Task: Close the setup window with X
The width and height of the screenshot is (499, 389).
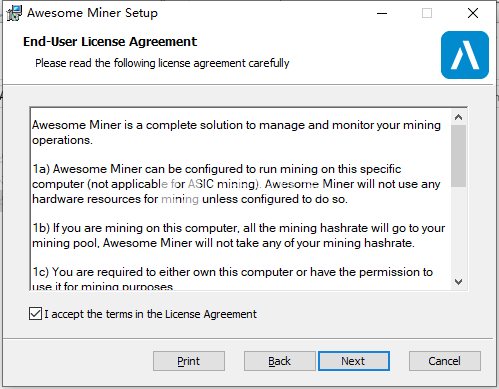Action: coord(473,13)
